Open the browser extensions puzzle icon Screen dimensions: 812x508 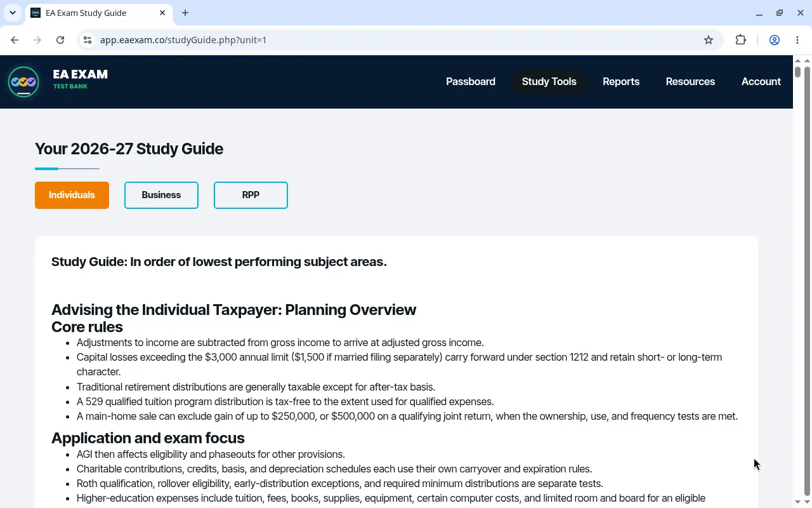740,40
